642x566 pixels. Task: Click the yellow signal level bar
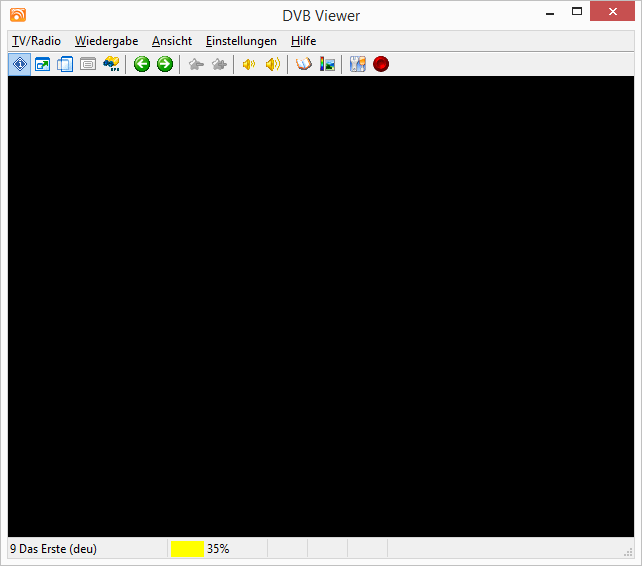(x=187, y=549)
